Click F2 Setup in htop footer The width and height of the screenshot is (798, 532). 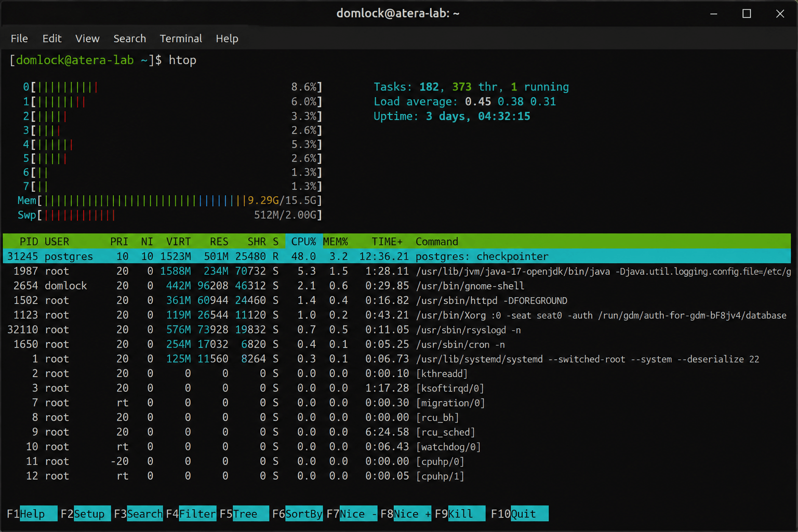(85, 514)
